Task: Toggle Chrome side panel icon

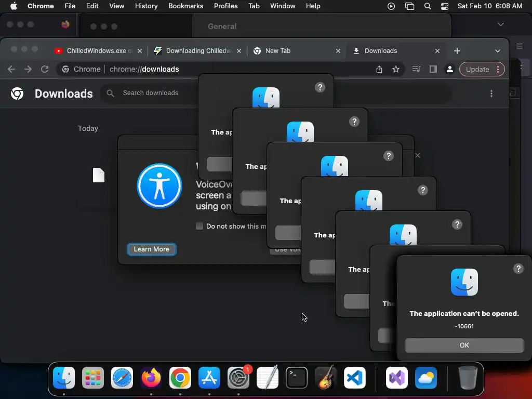Action: [x=433, y=69]
